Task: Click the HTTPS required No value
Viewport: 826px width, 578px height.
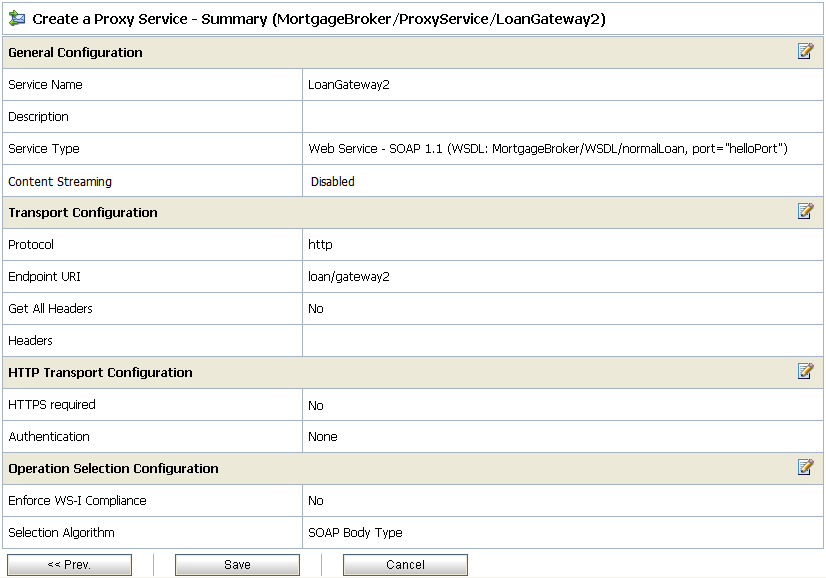Action: [316, 406]
